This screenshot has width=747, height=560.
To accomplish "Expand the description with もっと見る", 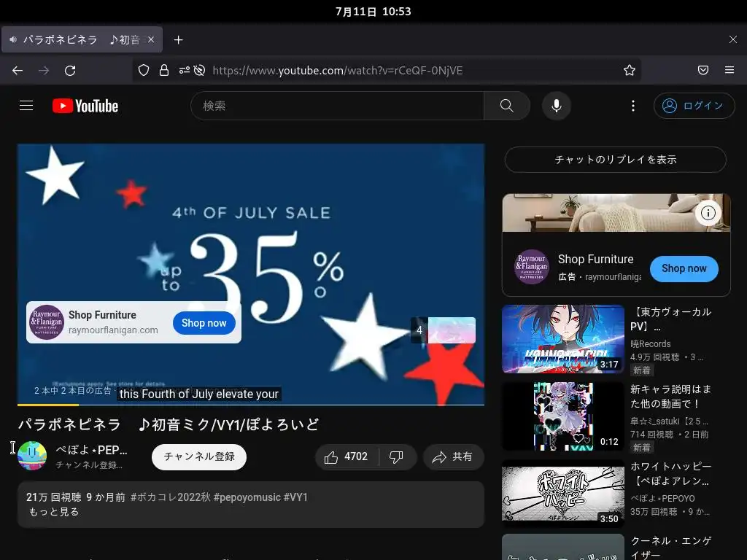I will coord(54,512).
